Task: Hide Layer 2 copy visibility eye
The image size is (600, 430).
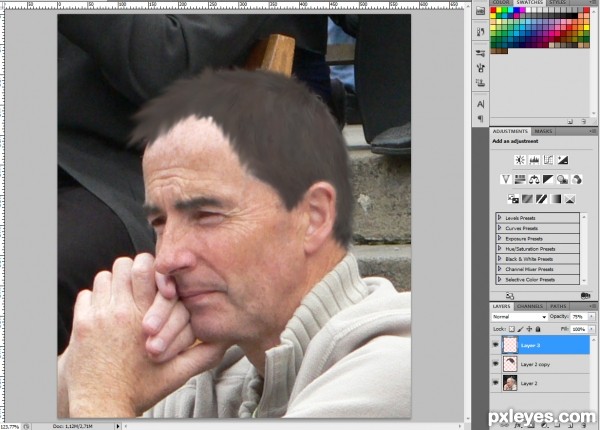Action: [496, 364]
